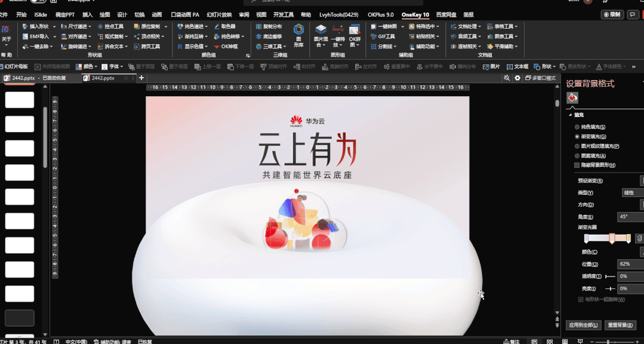Switch to 2442.pptx 已自动恢复 document tab
The width and height of the screenshot is (644, 344).
(x=39, y=78)
